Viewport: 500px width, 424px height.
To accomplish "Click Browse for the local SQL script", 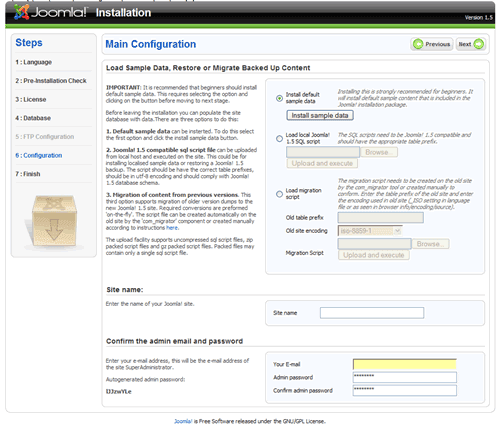I will click(x=379, y=152).
